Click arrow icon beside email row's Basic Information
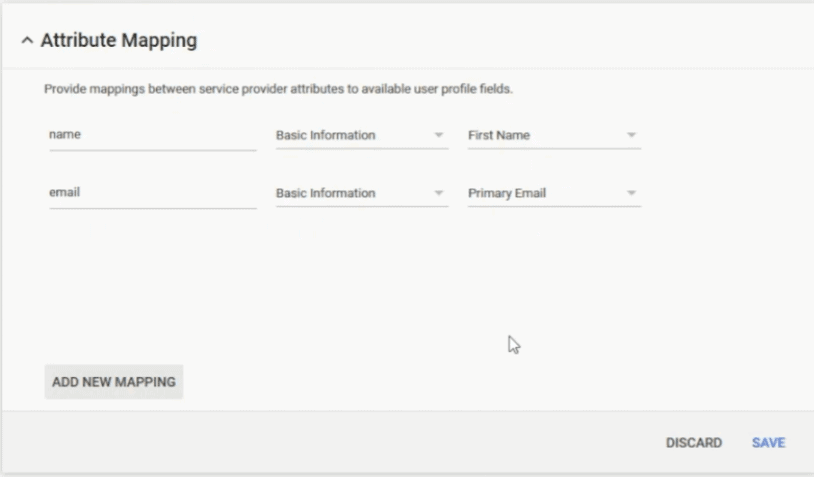 tap(439, 193)
